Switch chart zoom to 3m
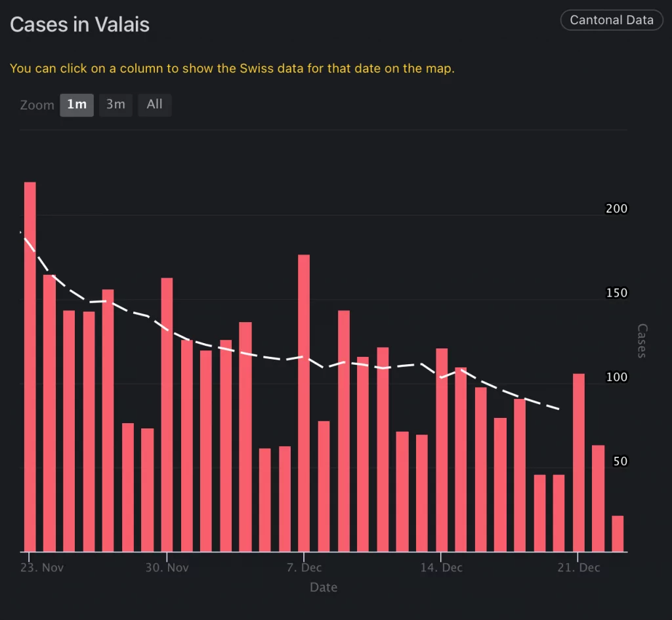672x620 pixels. pyautogui.click(x=115, y=104)
